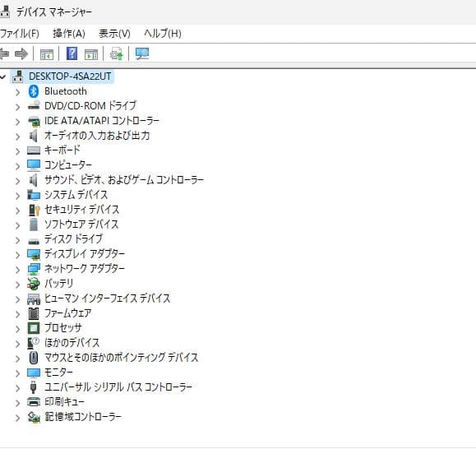Click the disk icon beside ディスク ドライブ

[x=34, y=241]
